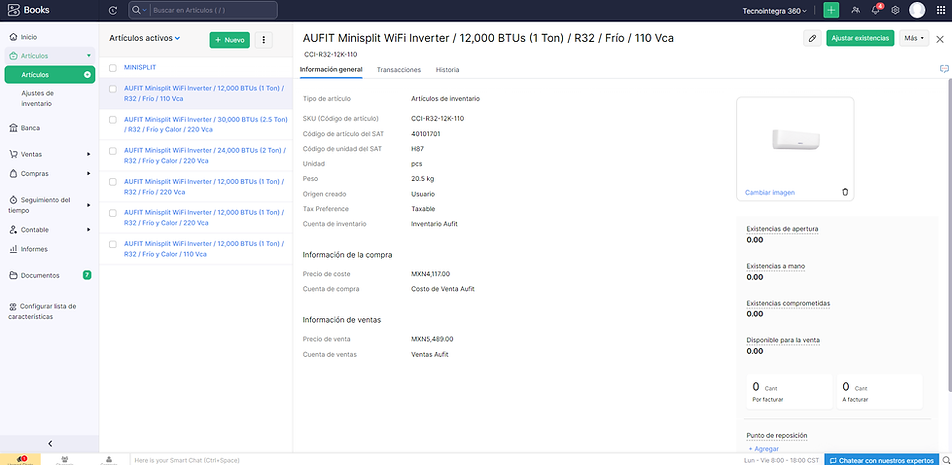
Task: Expand Seguimiento del tiempo section
Action: [x=50, y=205]
